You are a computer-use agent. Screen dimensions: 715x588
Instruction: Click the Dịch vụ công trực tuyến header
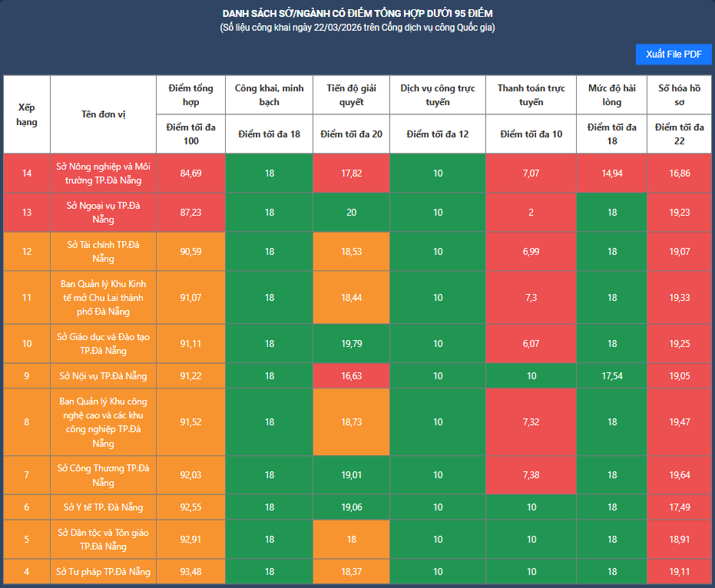pos(438,95)
